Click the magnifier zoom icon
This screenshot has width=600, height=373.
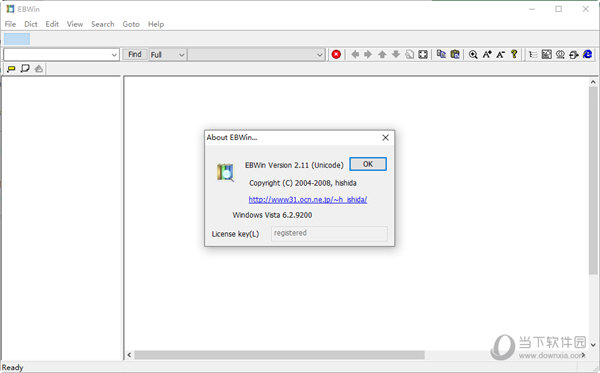click(473, 54)
